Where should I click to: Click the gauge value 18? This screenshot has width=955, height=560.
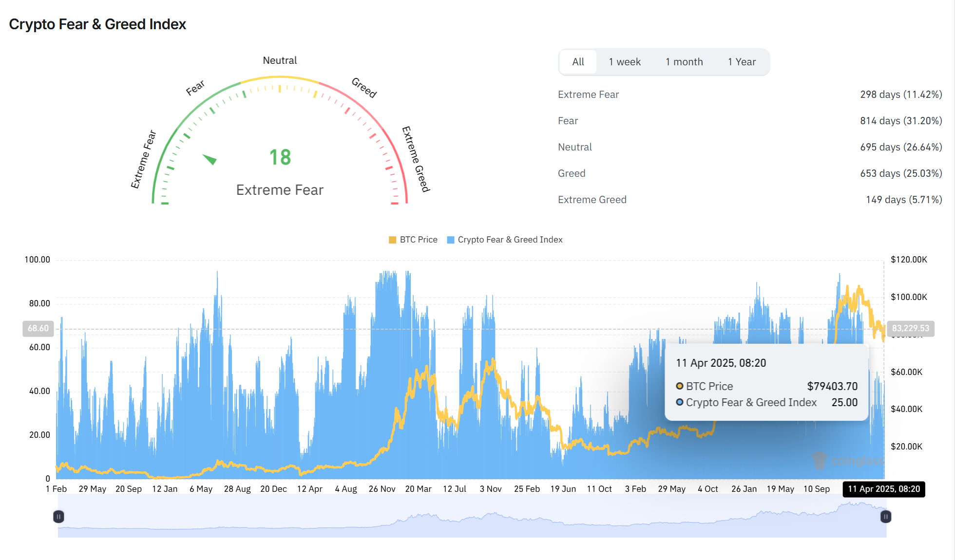click(280, 157)
